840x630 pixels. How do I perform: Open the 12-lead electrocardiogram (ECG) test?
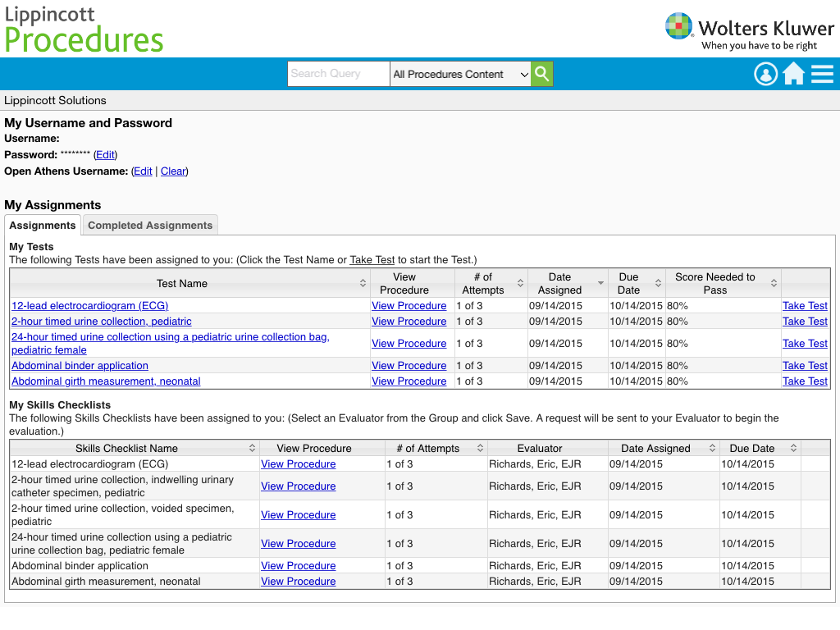click(89, 306)
